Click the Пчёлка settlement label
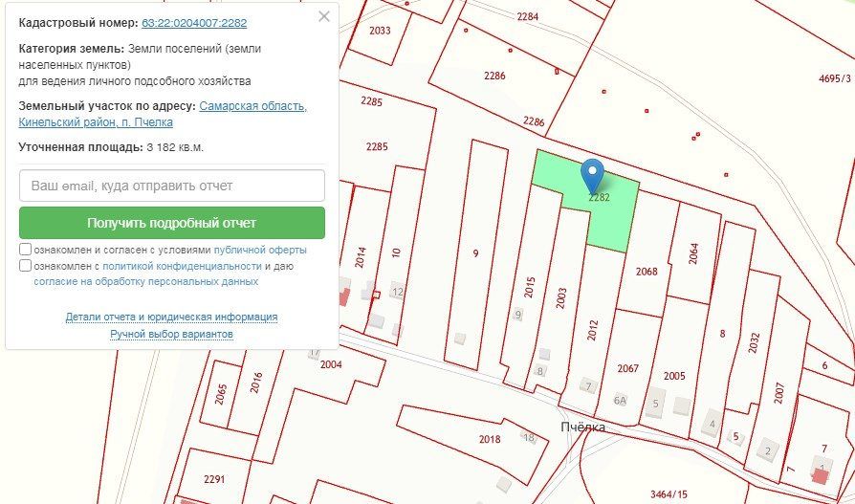Image resolution: width=855 pixels, height=504 pixels. pyautogui.click(x=582, y=427)
